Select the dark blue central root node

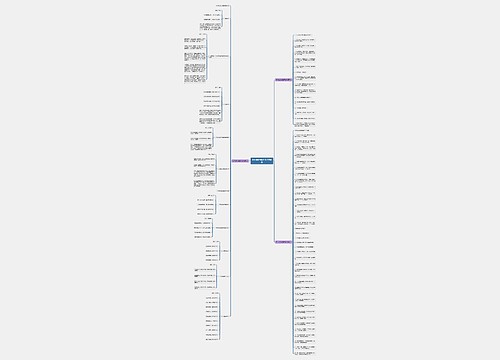[x=262, y=161]
